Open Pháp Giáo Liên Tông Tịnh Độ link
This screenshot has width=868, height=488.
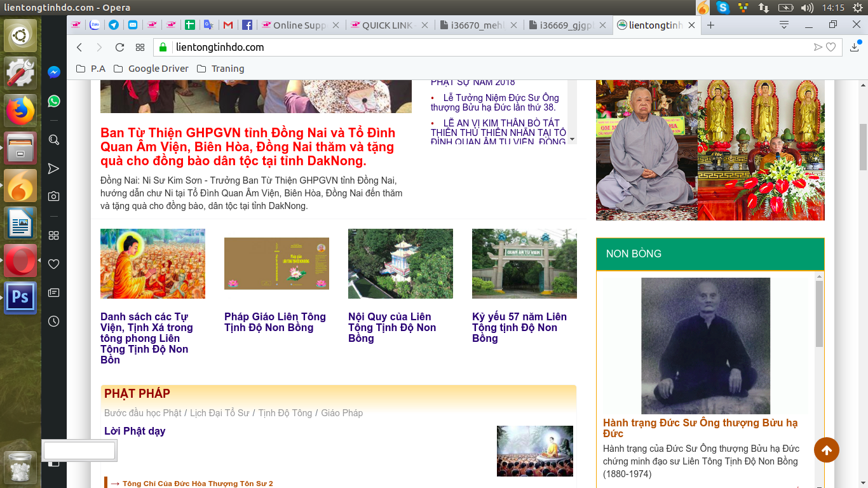(275, 322)
